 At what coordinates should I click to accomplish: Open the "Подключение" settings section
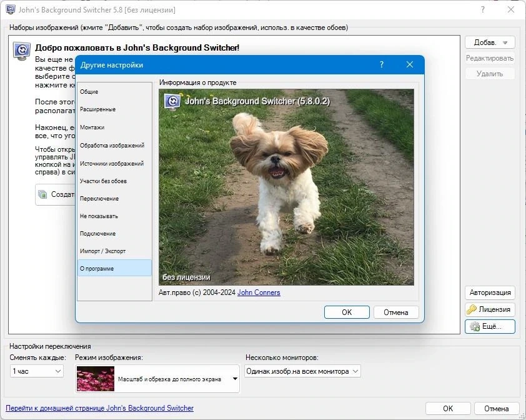point(114,234)
